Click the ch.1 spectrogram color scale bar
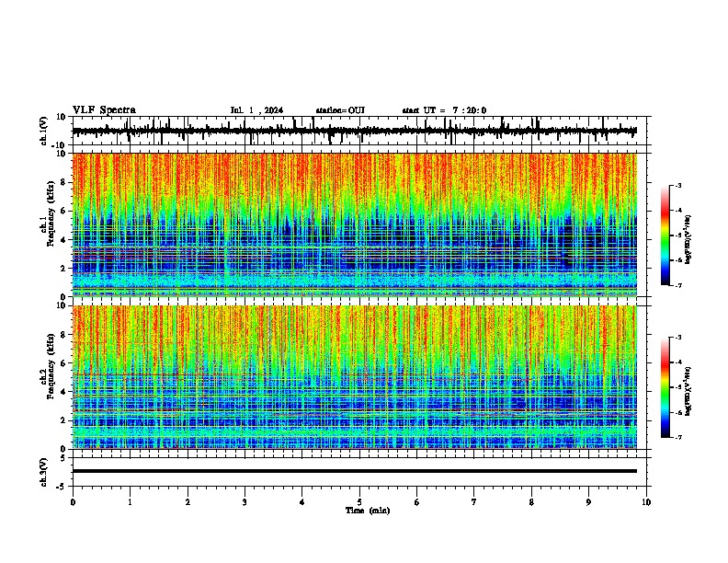 click(665, 236)
